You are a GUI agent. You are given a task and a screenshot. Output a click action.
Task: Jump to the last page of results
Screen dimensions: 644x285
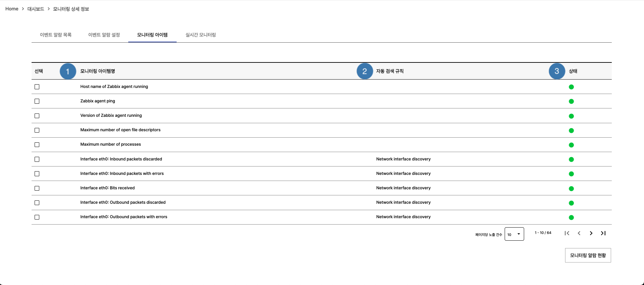click(603, 233)
